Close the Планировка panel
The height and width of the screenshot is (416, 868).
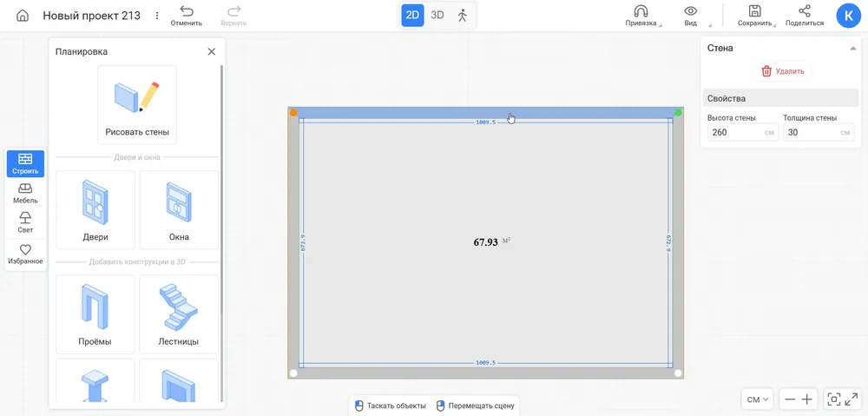click(x=211, y=52)
